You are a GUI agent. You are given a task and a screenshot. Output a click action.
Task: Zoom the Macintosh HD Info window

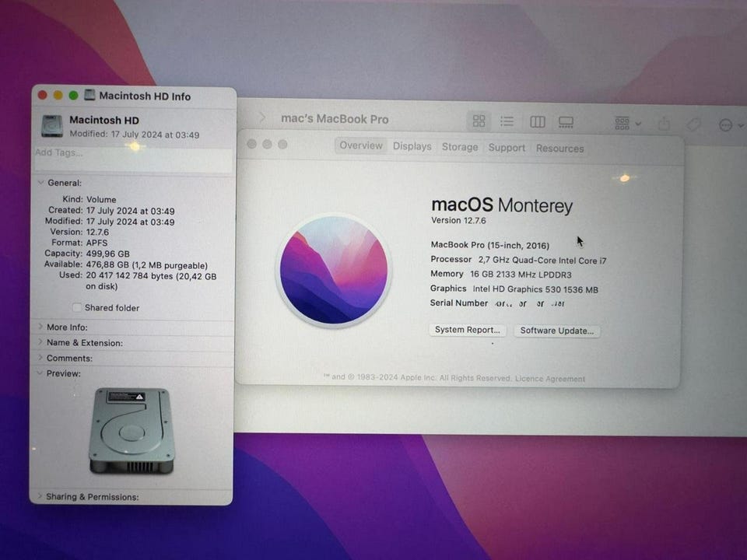pos(73,95)
